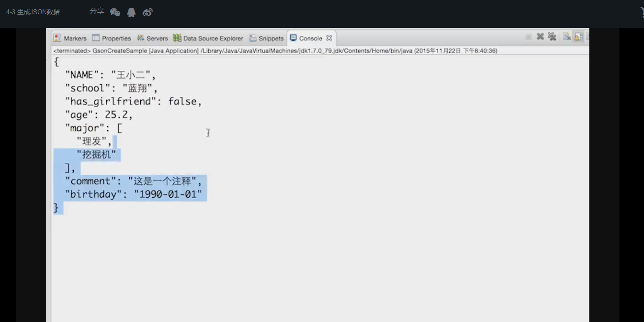The width and height of the screenshot is (644, 322).
Task: Click the "挖掘机" array entry
Action: click(x=96, y=155)
